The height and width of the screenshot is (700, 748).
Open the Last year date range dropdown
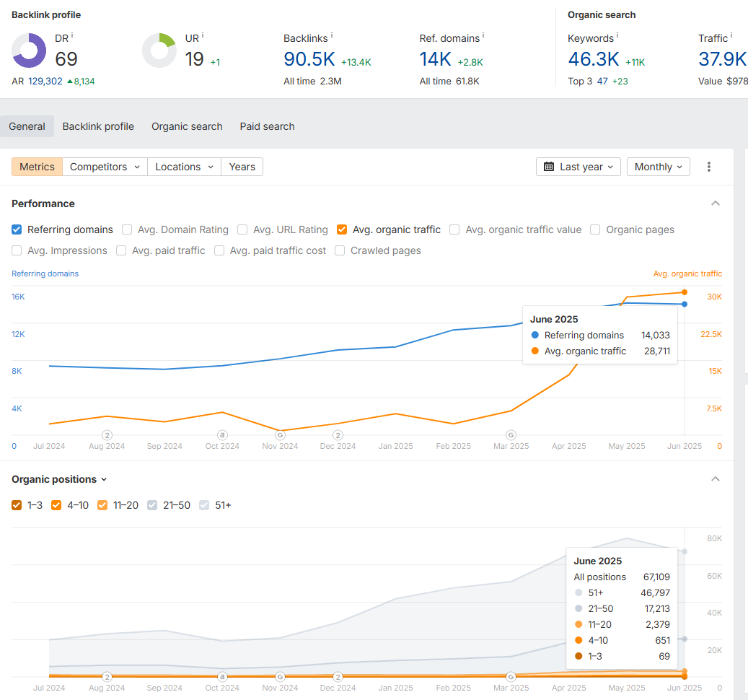point(578,167)
